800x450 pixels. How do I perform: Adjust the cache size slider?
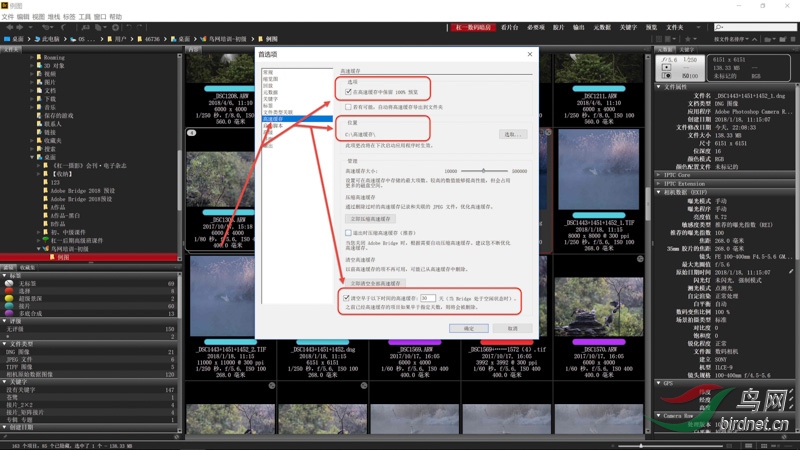point(485,171)
